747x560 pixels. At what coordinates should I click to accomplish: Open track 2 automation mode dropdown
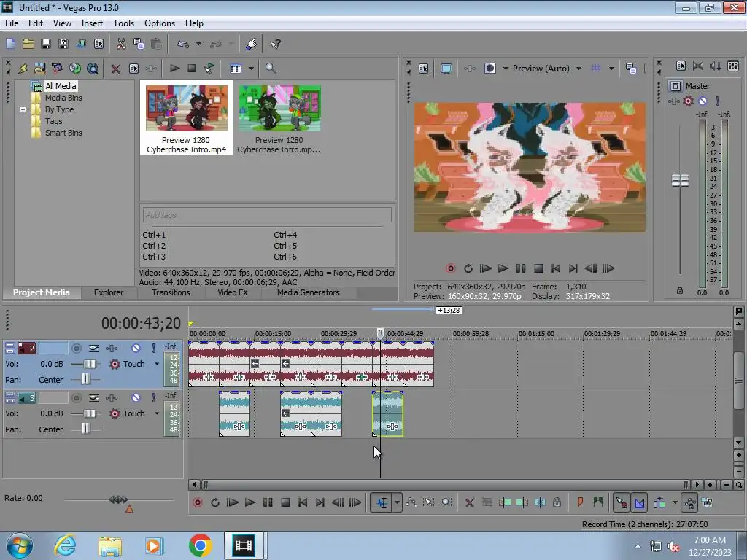tap(157, 364)
